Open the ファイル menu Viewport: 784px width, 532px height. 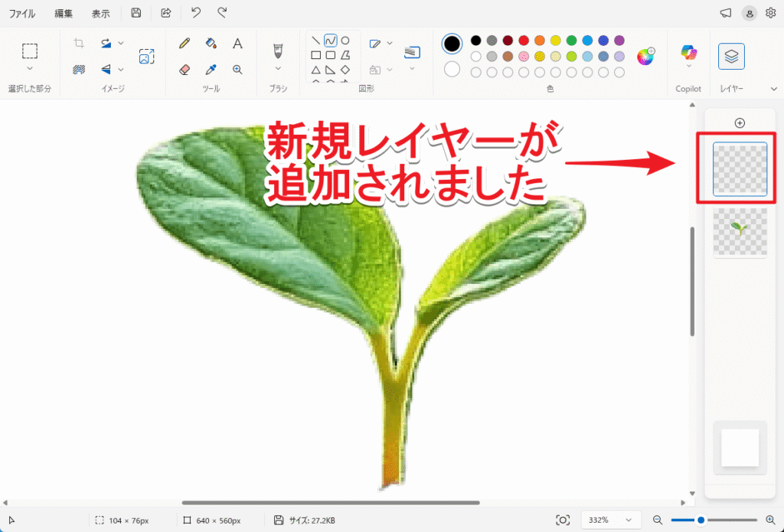tap(22, 14)
